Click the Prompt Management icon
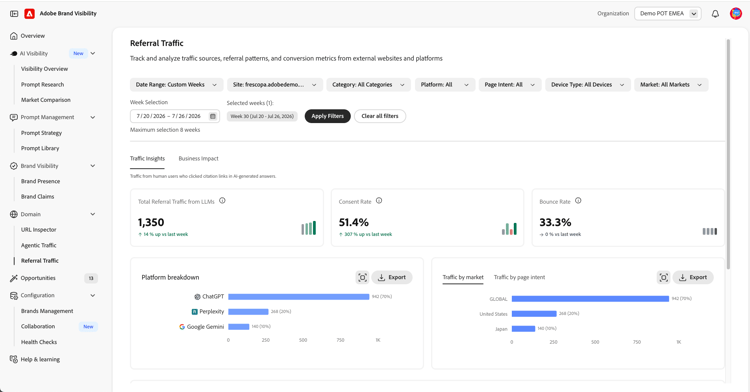Viewport: 750px width, 392px height. click(14, 117)
